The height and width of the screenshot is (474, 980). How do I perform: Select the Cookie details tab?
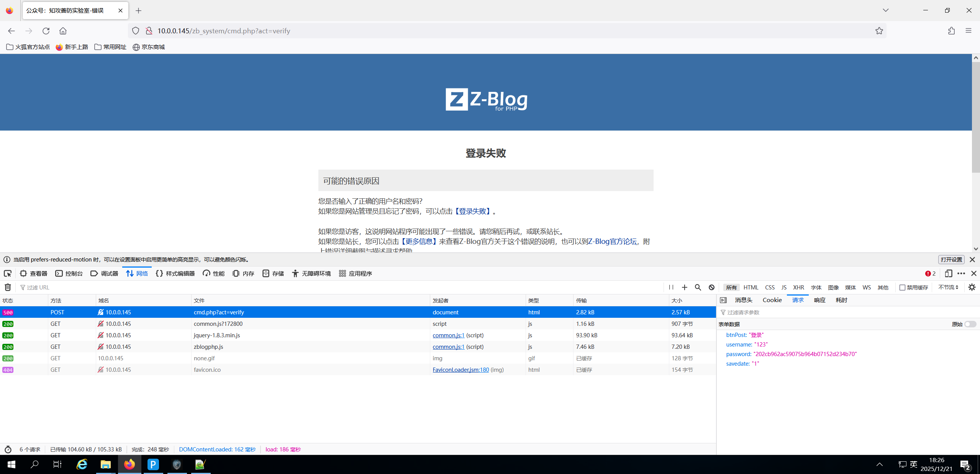[x=772, y=300]
